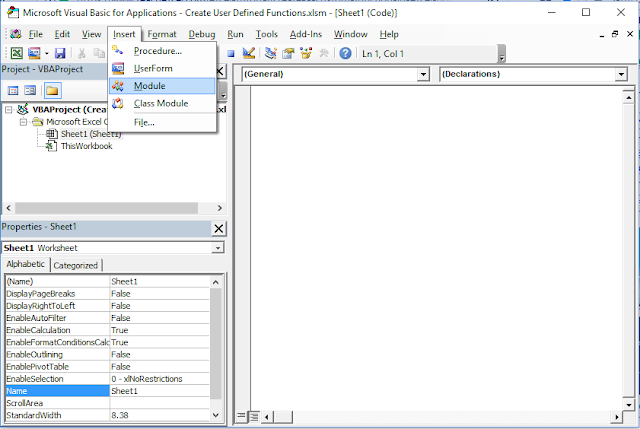Open Project Explorer via toolbar icon
640x429 pixels.
(270, 53)
